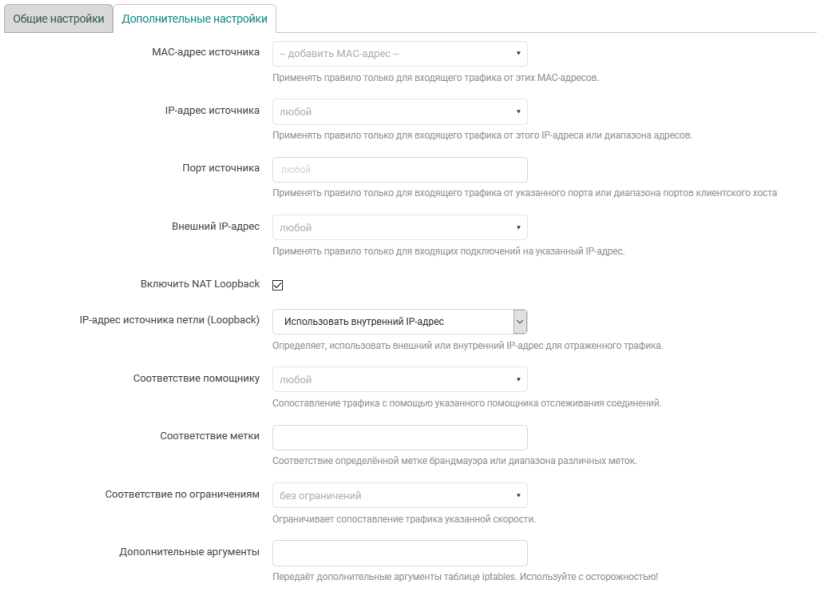Open the IP-адрес источника dropdown
Viewport: 822px width, 597px height.
399,112
